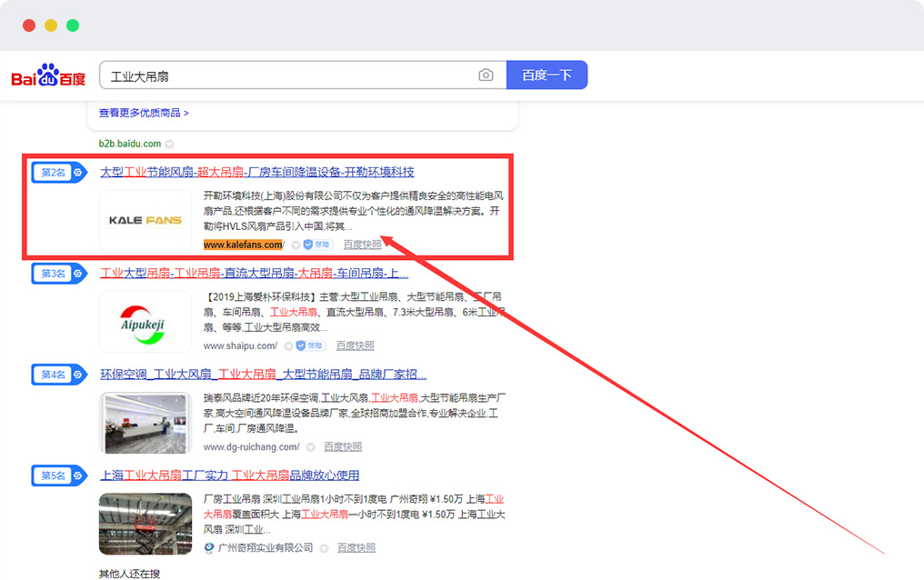Image resolution: width=924 pixels, height=580 pixels.
Task: Click 广州奇翔实业有限公司 company link
Action: tap(266, 547)
